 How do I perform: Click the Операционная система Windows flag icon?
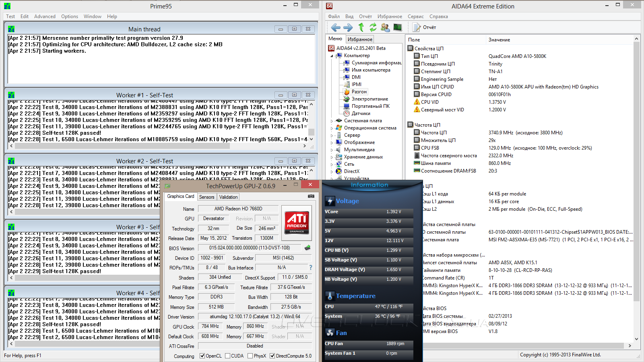coord(339,128)
